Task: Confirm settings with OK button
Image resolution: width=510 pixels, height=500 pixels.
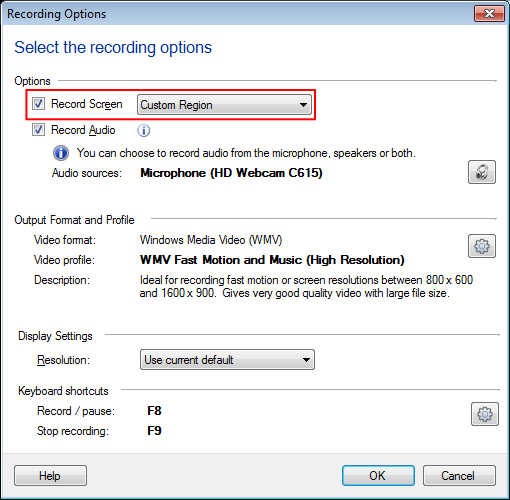Action: point(378,476)
